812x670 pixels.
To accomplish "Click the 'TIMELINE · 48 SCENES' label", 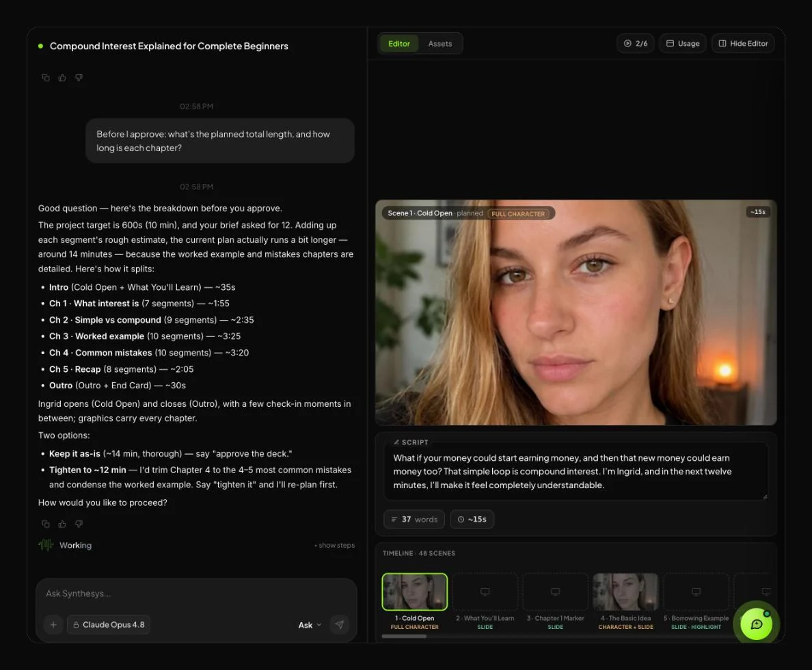I will 419,553.
